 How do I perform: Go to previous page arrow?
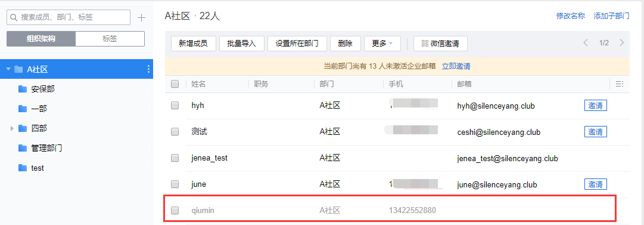click(x=586, y=43)
